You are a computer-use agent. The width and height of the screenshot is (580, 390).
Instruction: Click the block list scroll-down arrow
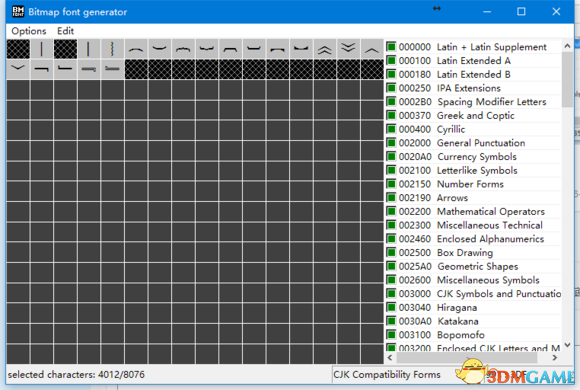567,345
